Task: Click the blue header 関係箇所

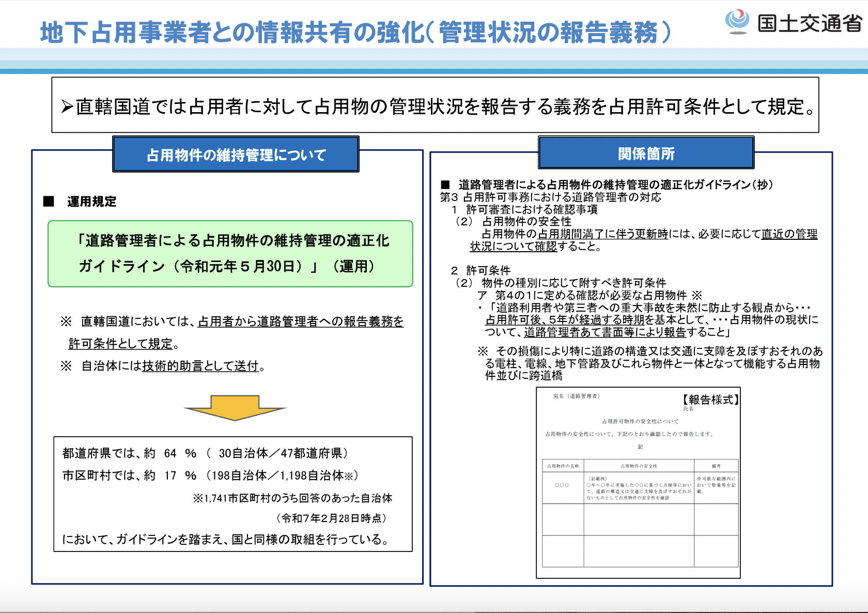Action: coord(646,153)
